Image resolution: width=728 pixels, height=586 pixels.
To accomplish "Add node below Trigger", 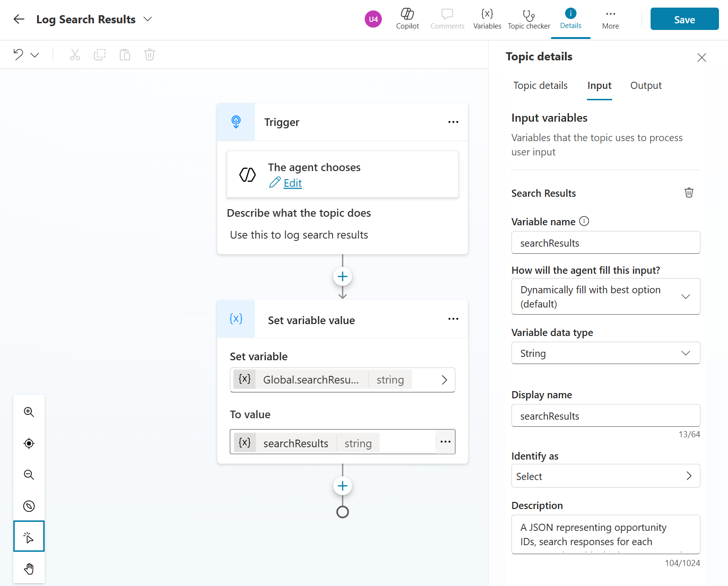I will [342, 277].
